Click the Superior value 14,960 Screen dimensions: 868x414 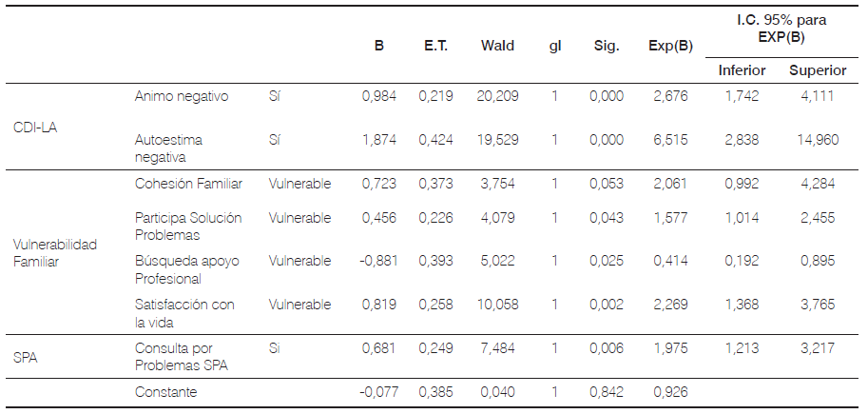point(819,140)
